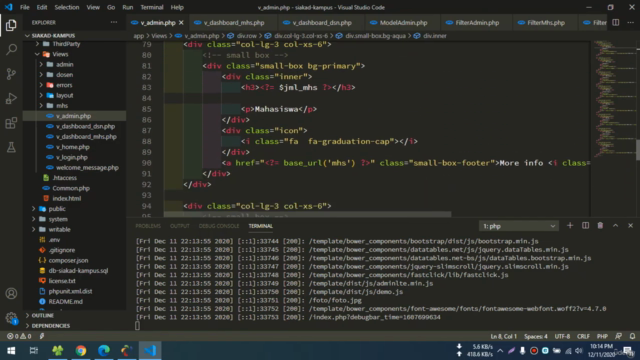
Task: Open Microsoft Edge from taskbar
Action: pyautogui.click(x=104, y=351)
